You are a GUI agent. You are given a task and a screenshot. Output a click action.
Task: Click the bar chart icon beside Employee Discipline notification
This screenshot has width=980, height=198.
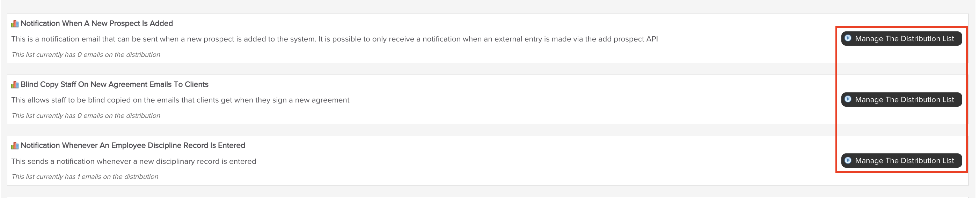[15, 146]
